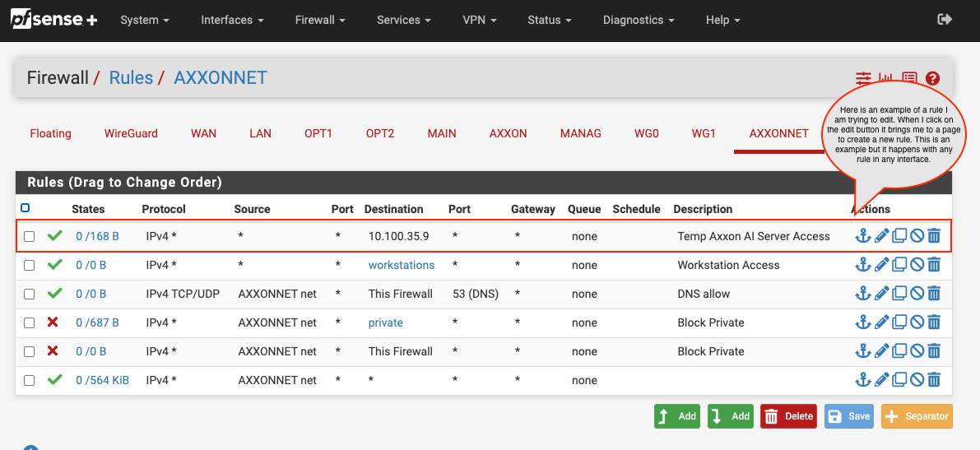Image resolution: width=980 pixels, height=450 pixels.
Task: Click Add rule to top button
Action: 677,416
